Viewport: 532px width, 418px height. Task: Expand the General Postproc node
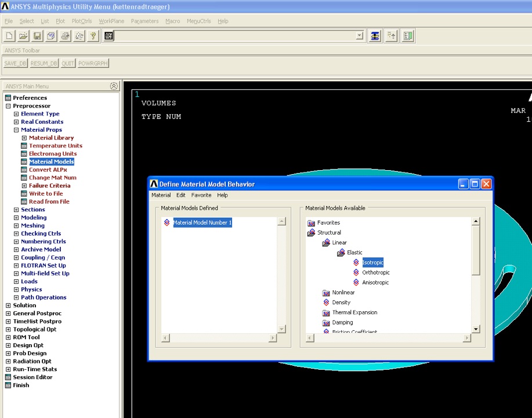tap(8, 313)
